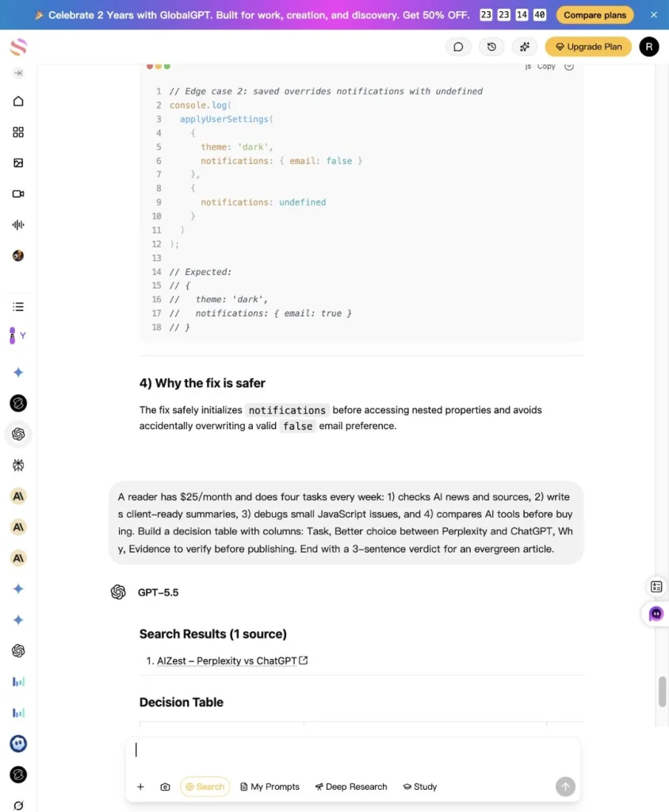
Task: Open the audio waveform sidebar icon
Action: (x=18, y=224)
